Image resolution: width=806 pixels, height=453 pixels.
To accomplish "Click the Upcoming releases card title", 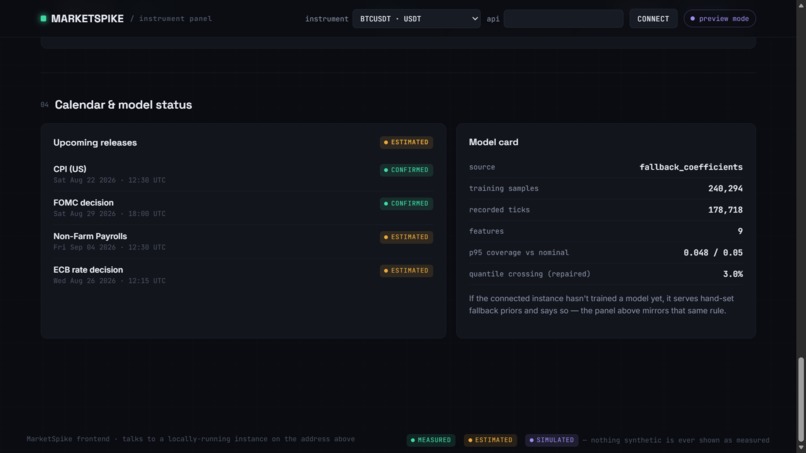I will tap(95, 142).
